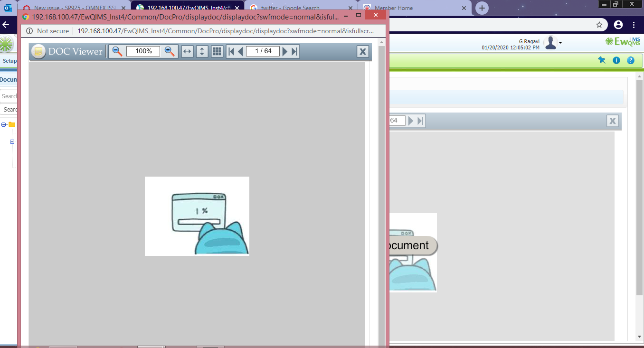Viewport: 644px width, 348px height.
Task: Fit document to height in DOC Viewer
Action: point(202,51)
